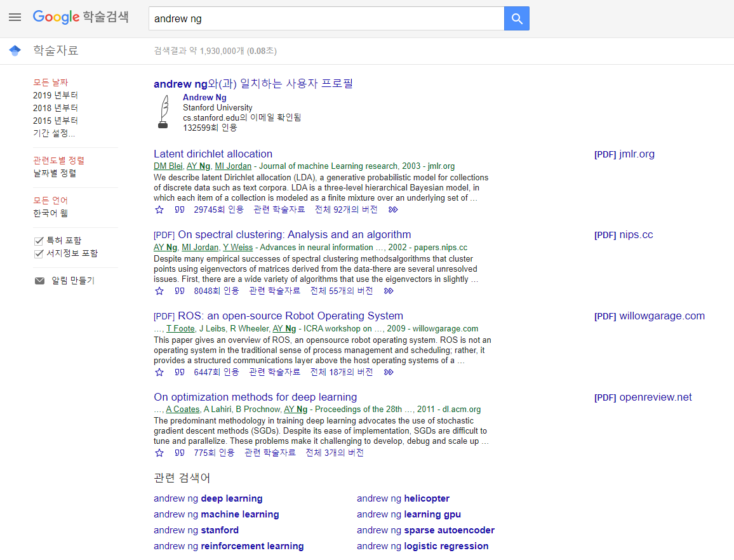Click the graduation cap scholar icon
734x560 pixels.
15,51
